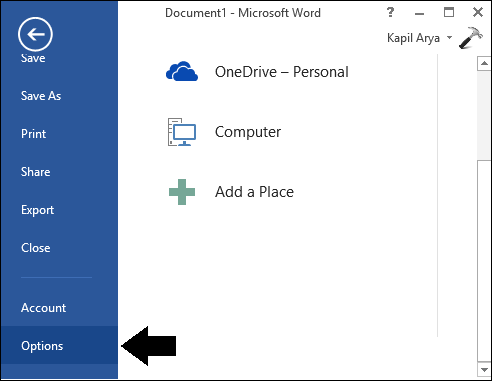
Task: Close the current document via Close
Action: [36, 248]
